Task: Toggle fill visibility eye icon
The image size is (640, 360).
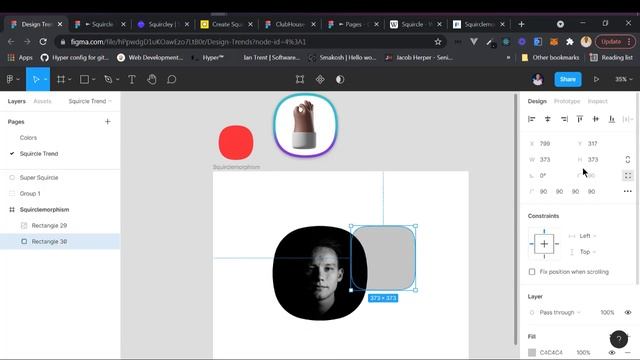Action: tap(612, 353)
